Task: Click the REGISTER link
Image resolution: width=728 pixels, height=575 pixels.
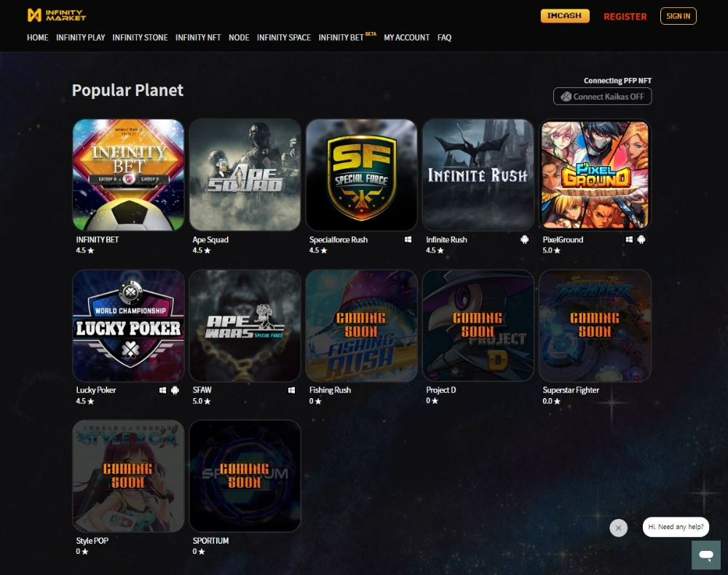Action: click(625, 17)
